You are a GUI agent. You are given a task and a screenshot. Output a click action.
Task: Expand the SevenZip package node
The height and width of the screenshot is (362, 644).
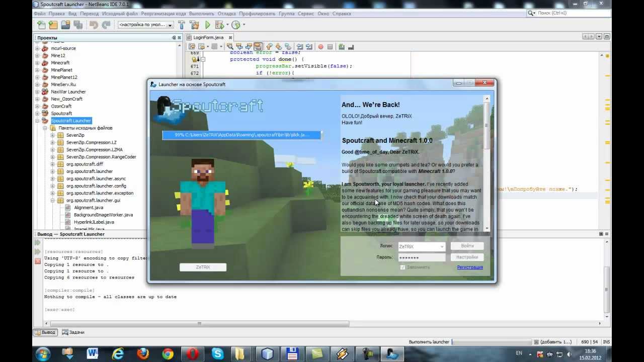[x=52, y=135]
